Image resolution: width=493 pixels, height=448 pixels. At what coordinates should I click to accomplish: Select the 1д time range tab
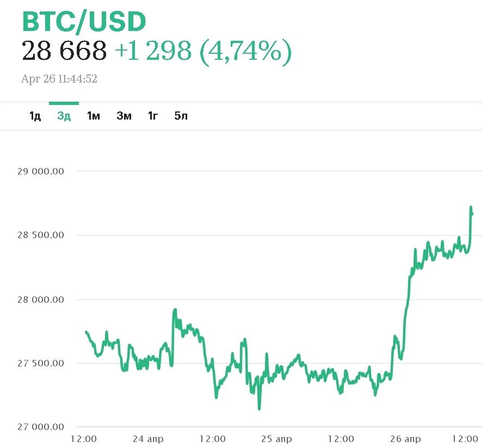35,116
